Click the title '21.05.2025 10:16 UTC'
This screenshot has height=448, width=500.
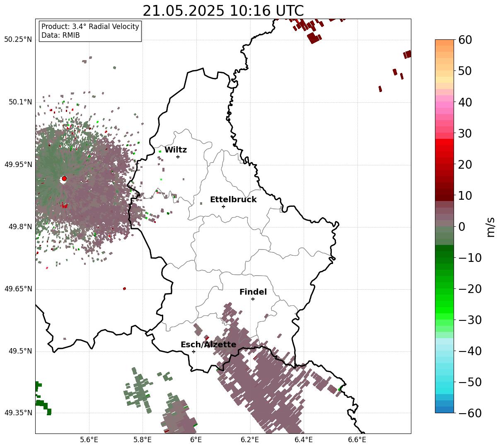point(223,11)
